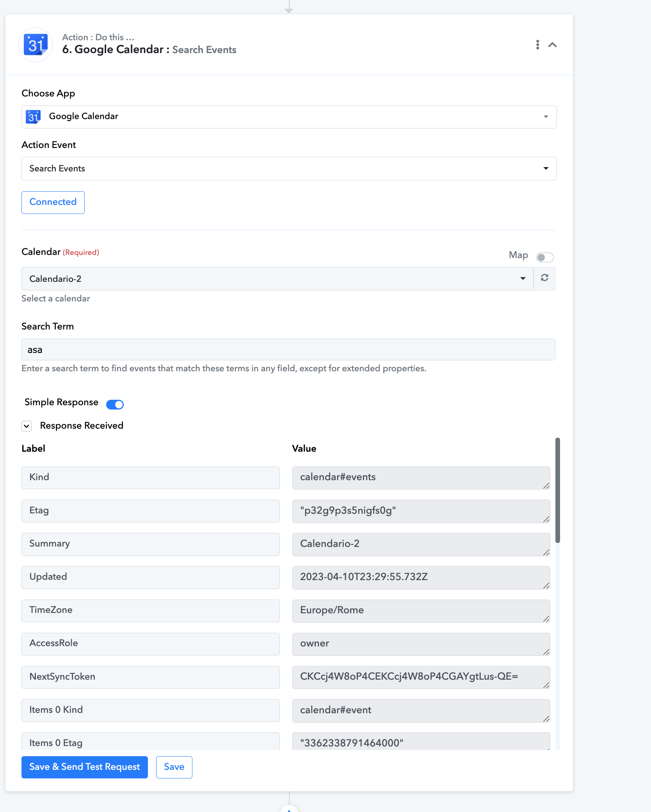651x812 pixels.
Task: Click the Google Calendar icon in header
Action: [36, 45]
